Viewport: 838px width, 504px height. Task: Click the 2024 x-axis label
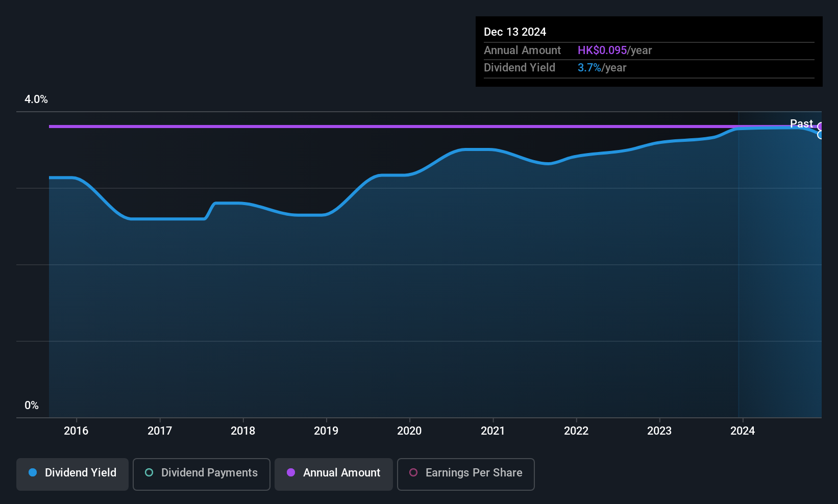(x=743, y=431)
